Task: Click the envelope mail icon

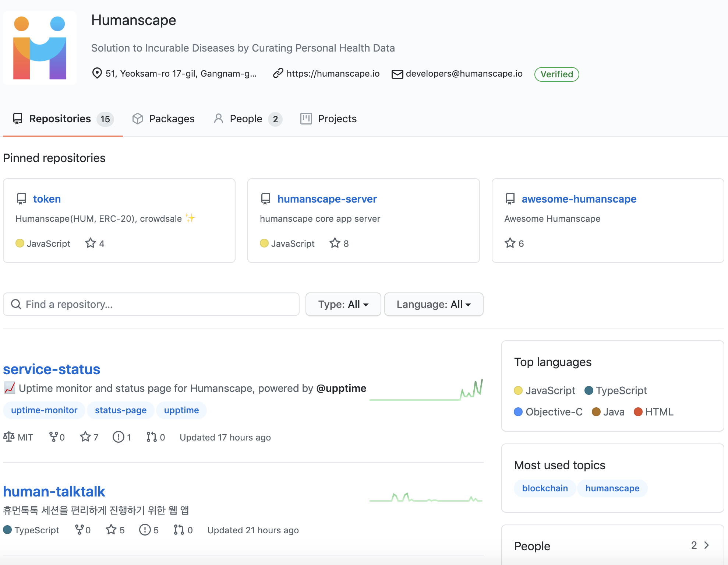Action: (397, 74)
